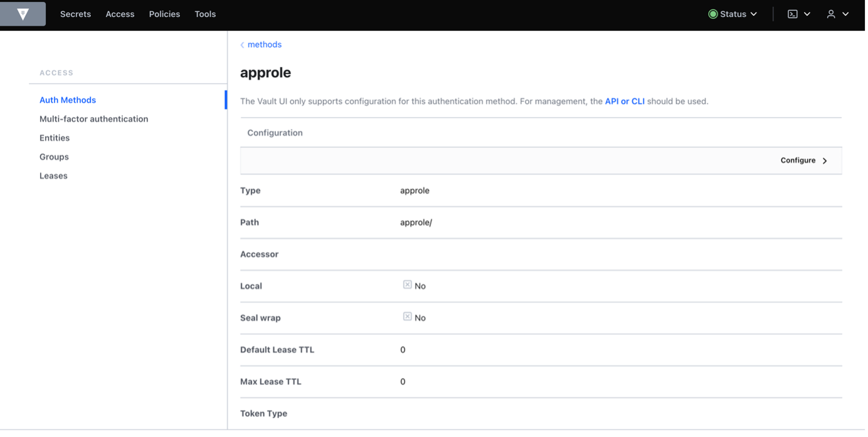This screenshot has height=437, width=868.
Task: Click the 'Local' field label
Action: [x=251, y=286]
